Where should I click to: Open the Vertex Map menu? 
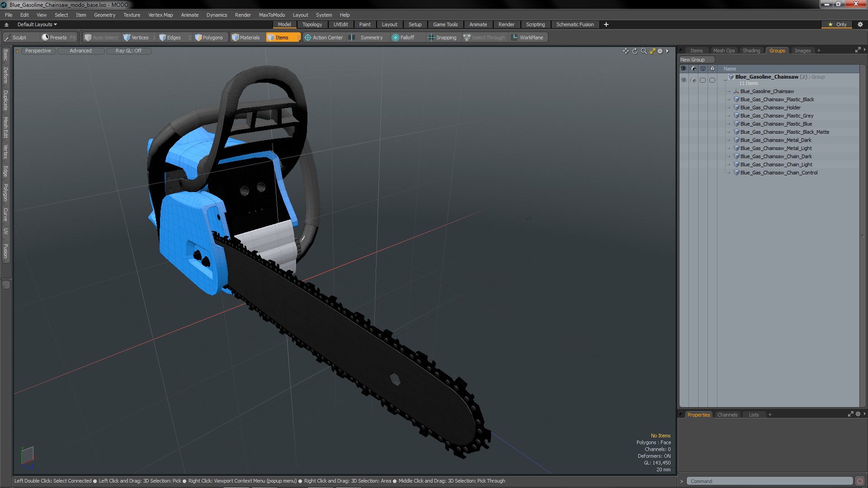pyautogui.click(x=160, y=15)
